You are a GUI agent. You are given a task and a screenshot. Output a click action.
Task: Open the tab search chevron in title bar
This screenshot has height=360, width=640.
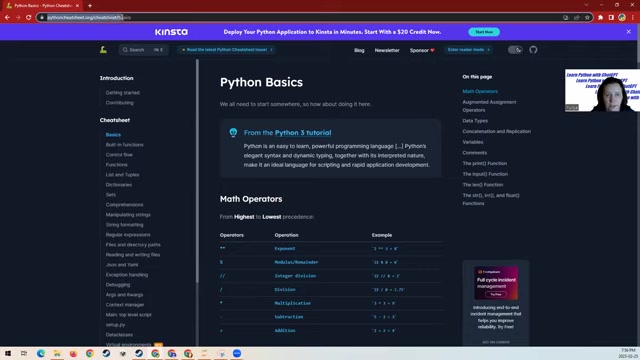586,5
